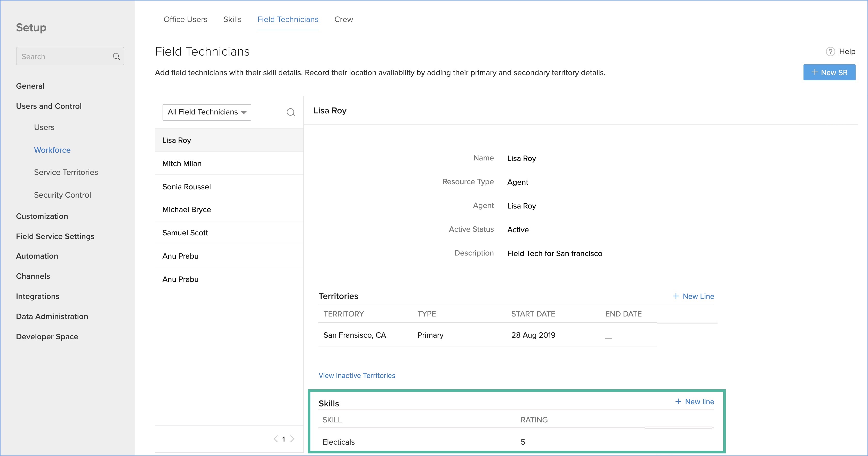Image resolution: width=868 pixels, height=456 pixels.
Task: Open Security Control settings
Action: tap(62, 195)
